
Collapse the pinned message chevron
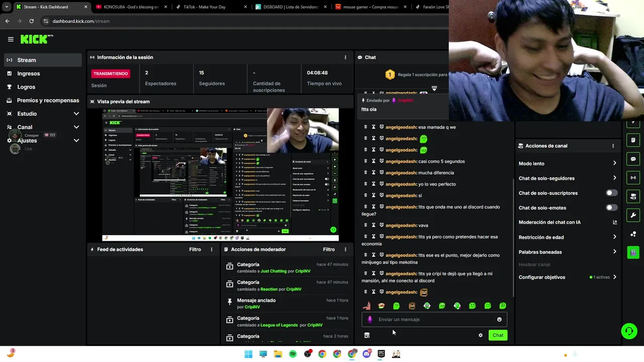(x=434, y=88)
